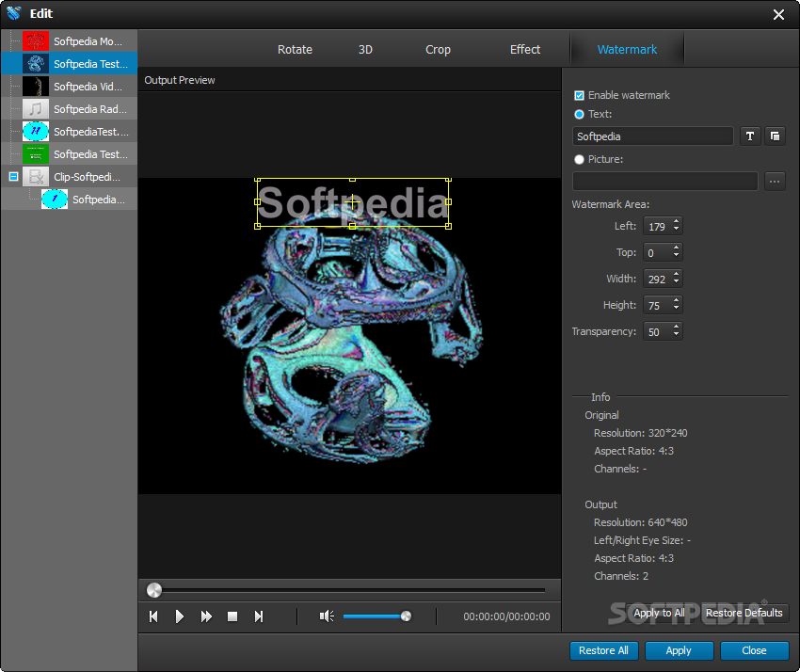Decrease the Transparency value
800x672 pixels.
[x=677, y=335]
